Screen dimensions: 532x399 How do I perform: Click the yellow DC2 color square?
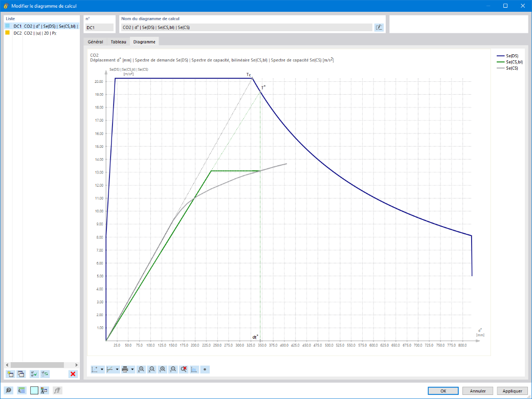coord(8,33)
